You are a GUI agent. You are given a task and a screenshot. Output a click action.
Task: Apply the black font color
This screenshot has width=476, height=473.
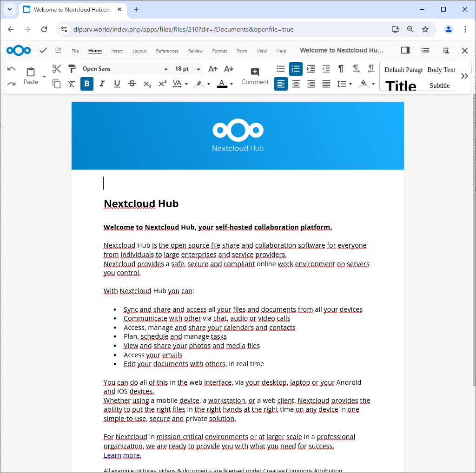tap(222, 84)
